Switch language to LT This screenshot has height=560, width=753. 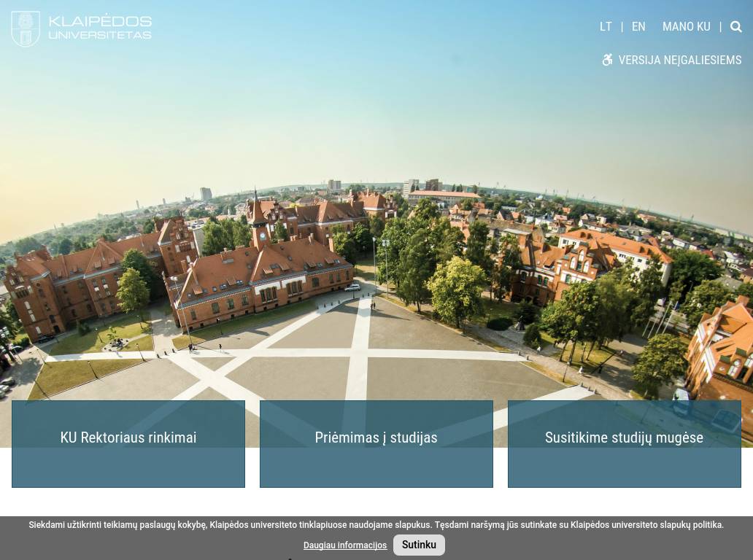[x=606, y=27]
